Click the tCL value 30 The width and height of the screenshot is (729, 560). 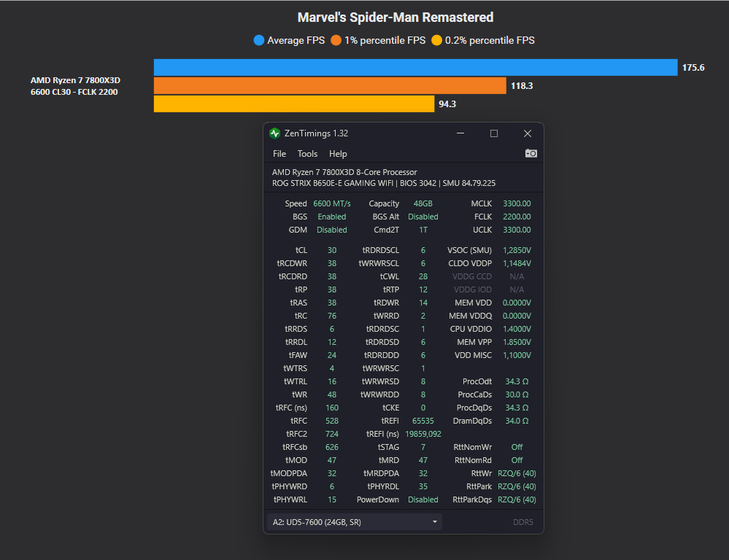[x=332, y=250]
